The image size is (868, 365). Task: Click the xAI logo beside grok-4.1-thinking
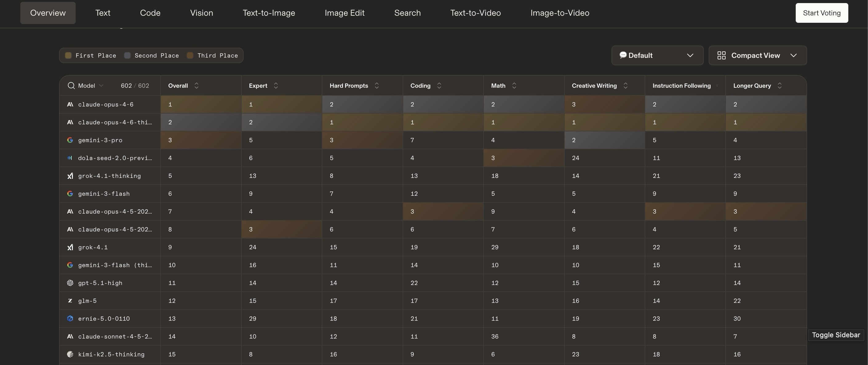70,176
